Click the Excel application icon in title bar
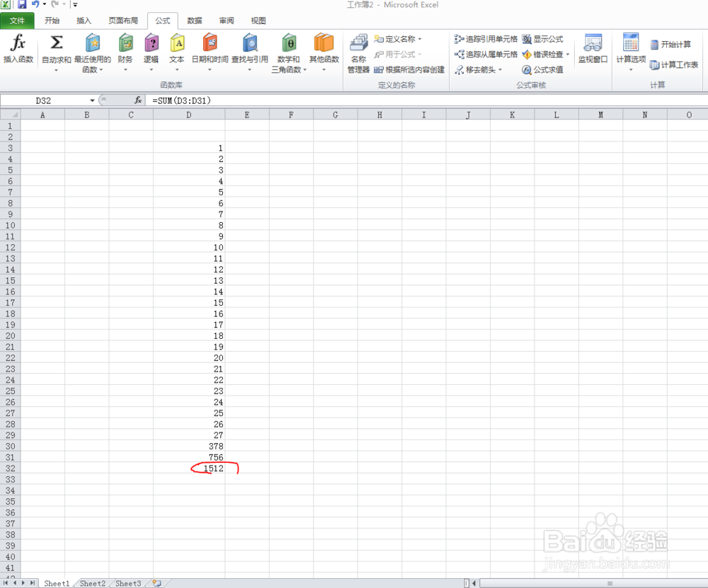708x588 pixels. 6,4
